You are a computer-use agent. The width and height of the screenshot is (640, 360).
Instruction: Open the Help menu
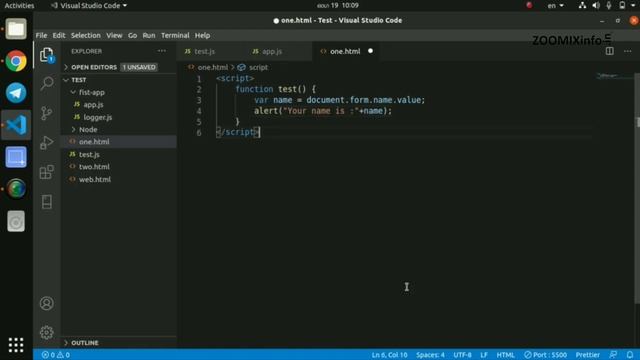[x=202, y=36]
